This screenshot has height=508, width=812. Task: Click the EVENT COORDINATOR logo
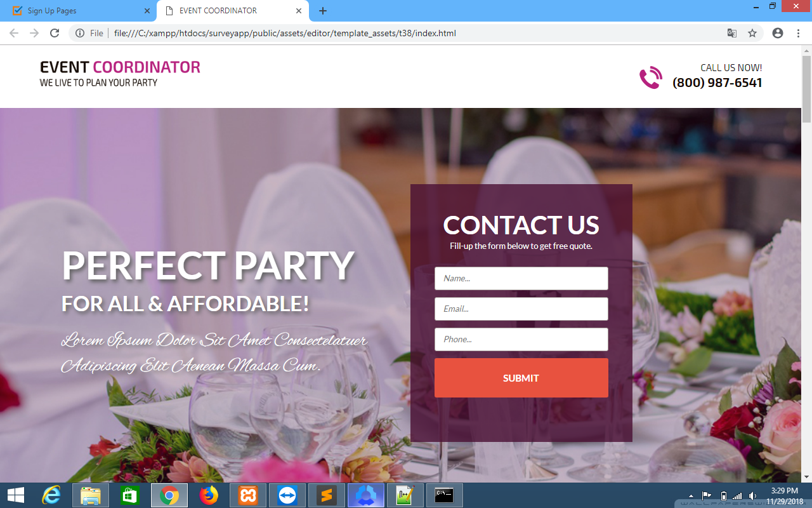click(120, 74)
